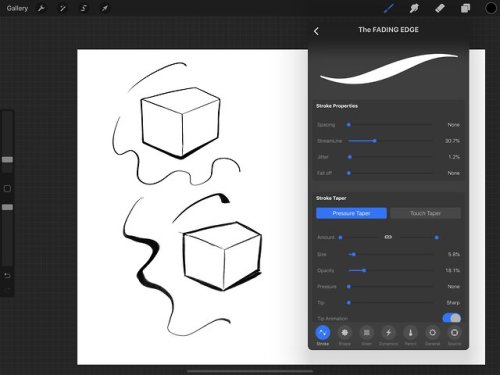Click the Tip value Sharp
The width and height of the screenshot is (500, 375).
tap(453, 303)
